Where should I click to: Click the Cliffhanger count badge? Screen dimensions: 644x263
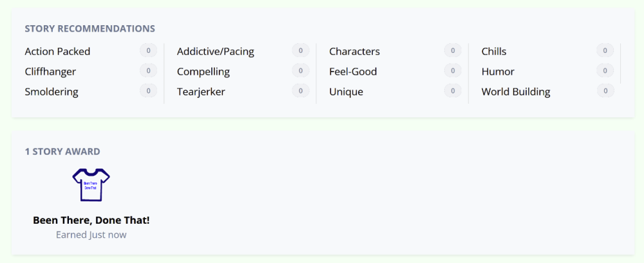pos(148,71)
